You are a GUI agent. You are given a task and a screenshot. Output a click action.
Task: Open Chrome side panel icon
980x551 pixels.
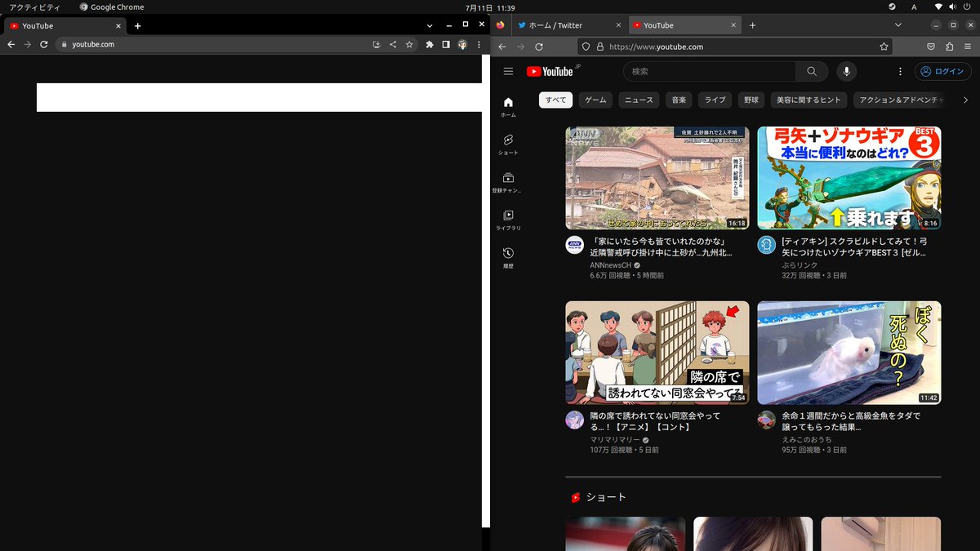[446, 44]
